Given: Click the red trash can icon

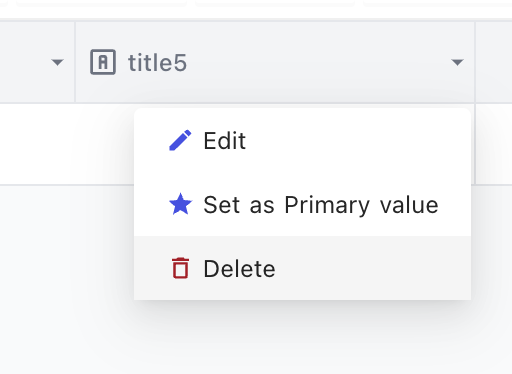Looking at the screenshot, I should point(180,268).
